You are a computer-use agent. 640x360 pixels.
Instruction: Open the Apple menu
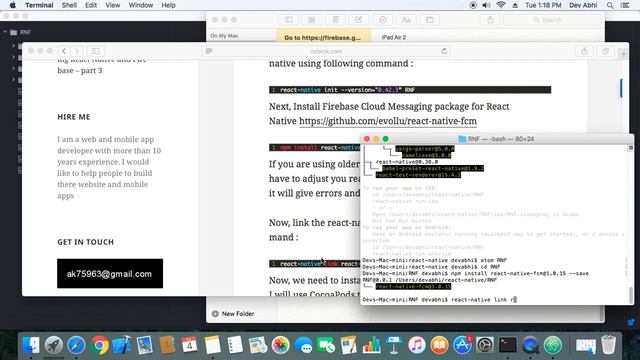point(13,5)
